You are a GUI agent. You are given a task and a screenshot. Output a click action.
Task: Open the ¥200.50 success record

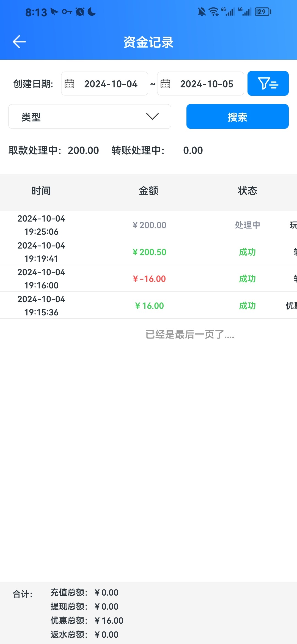tap(148, 252)
